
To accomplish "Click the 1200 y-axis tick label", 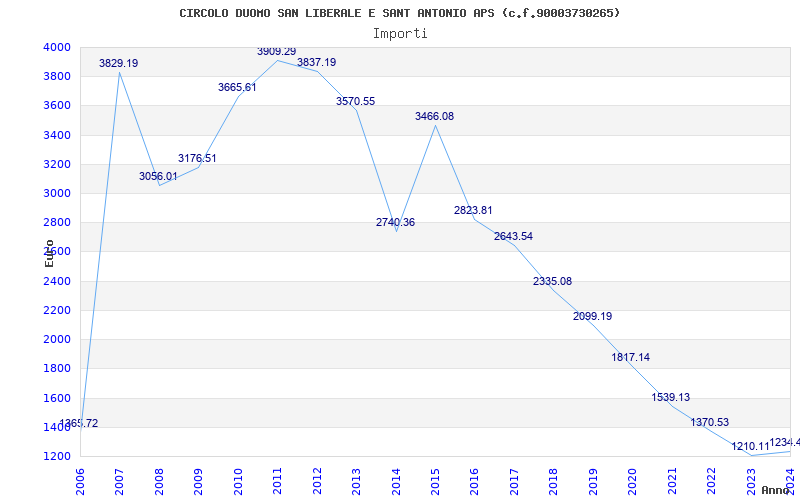I will [58, 456].
